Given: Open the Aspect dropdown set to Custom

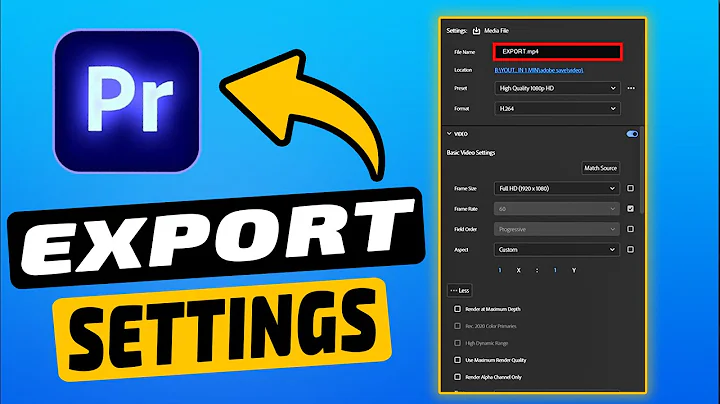Looking at the screenshot, I should coord(557,250).
